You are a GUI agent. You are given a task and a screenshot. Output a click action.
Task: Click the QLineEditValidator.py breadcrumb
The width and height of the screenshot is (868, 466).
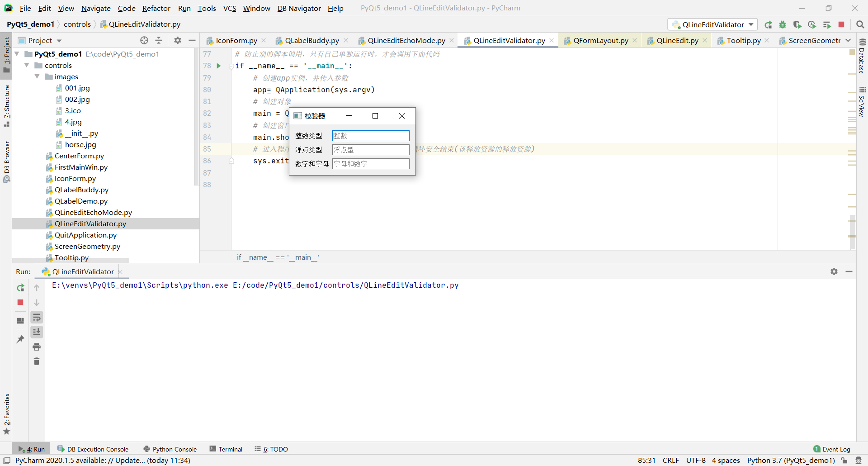tap(140, 24)
